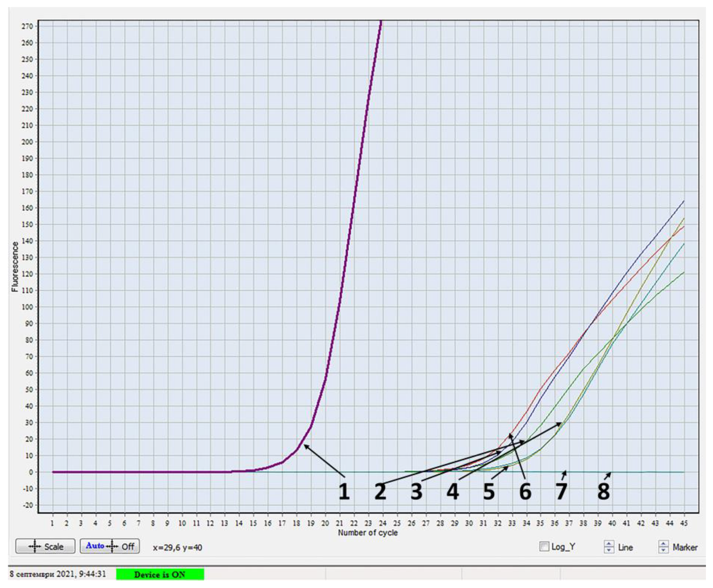This screenshot has height=588, width=713.
Task: Click the x=29,6 y=40 coordinate readout
Action: (177, 547)
